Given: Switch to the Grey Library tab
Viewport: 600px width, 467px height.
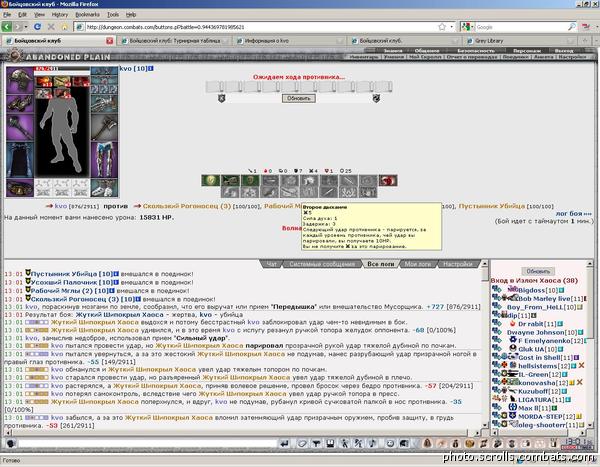Looking at the screenshot, I should click(520, 41).
